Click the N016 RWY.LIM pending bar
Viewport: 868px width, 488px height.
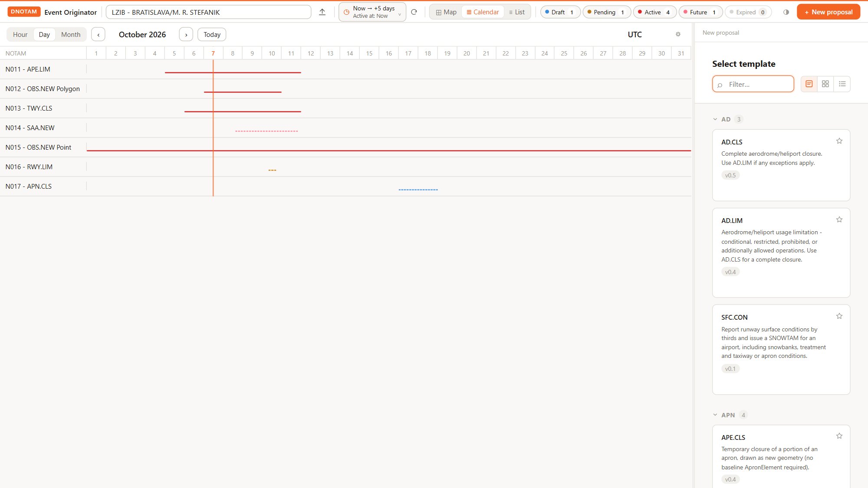pyautogui.click(x=272, y=170)
